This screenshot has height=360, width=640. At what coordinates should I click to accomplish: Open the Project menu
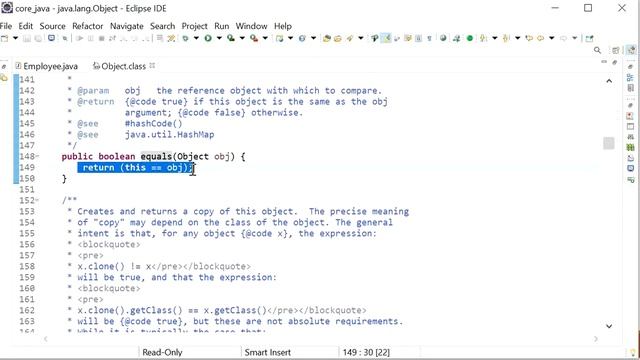[194, 26]
